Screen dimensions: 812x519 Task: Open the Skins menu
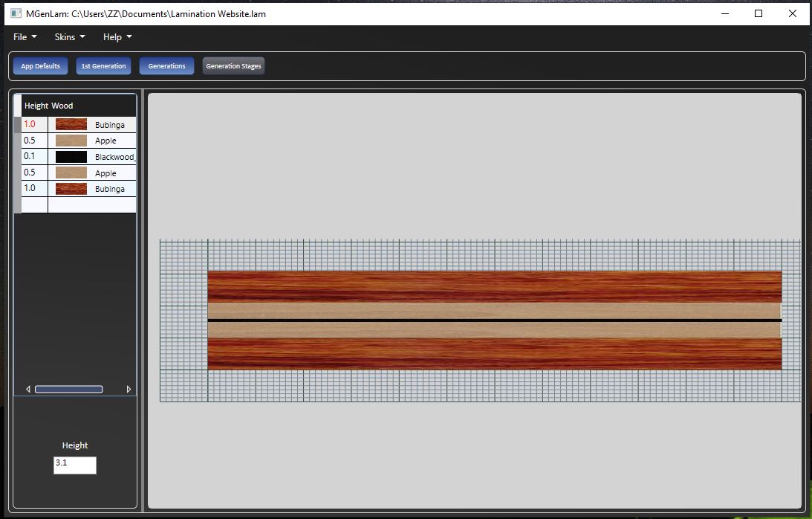pos(70,37)
